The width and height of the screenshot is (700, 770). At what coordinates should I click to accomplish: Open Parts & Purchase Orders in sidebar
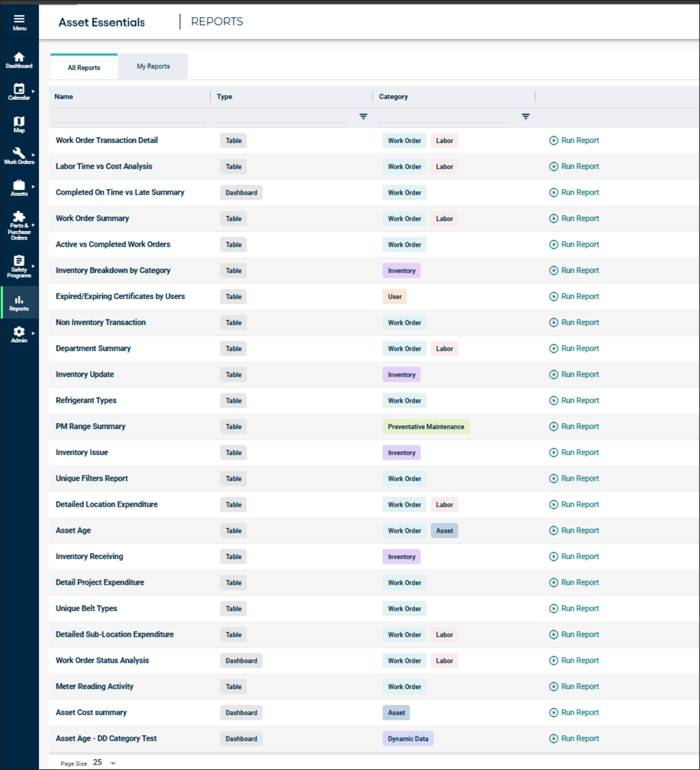coord(19,226)
